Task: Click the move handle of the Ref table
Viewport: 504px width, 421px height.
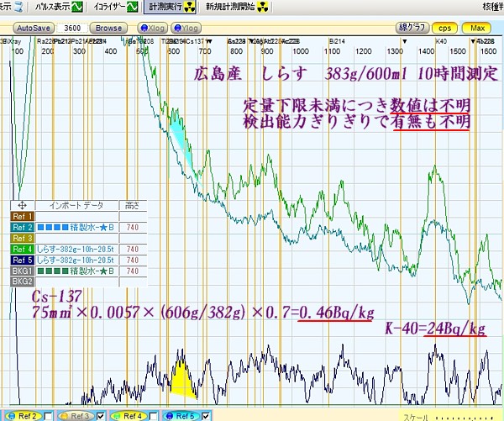Action: (x=22, y=205)
